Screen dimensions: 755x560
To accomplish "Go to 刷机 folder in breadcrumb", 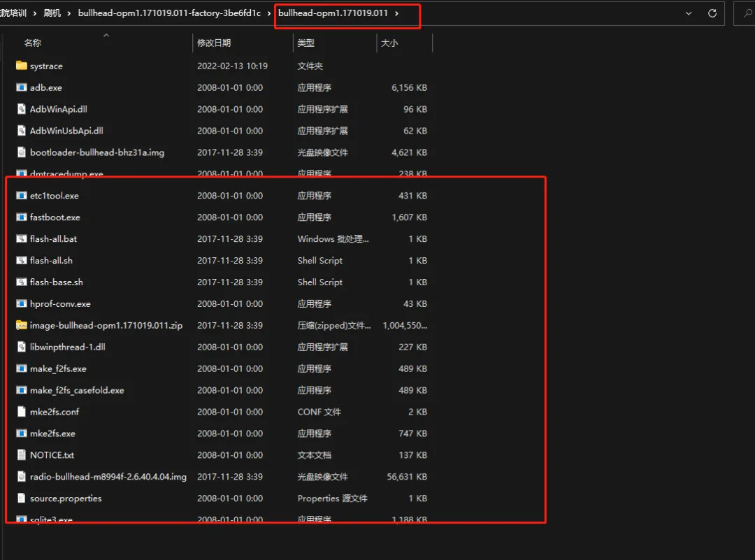I will point(52,13).
